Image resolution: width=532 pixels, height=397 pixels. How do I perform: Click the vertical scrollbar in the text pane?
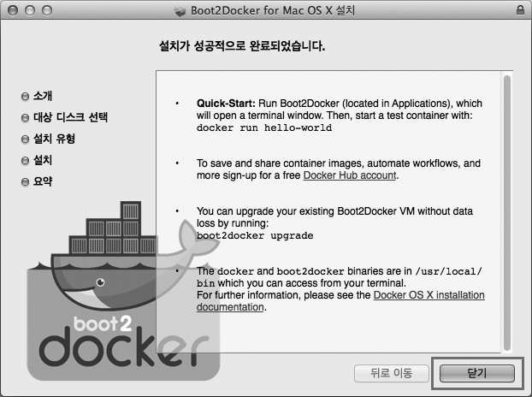pyautogui.click(x=507, y=213)
